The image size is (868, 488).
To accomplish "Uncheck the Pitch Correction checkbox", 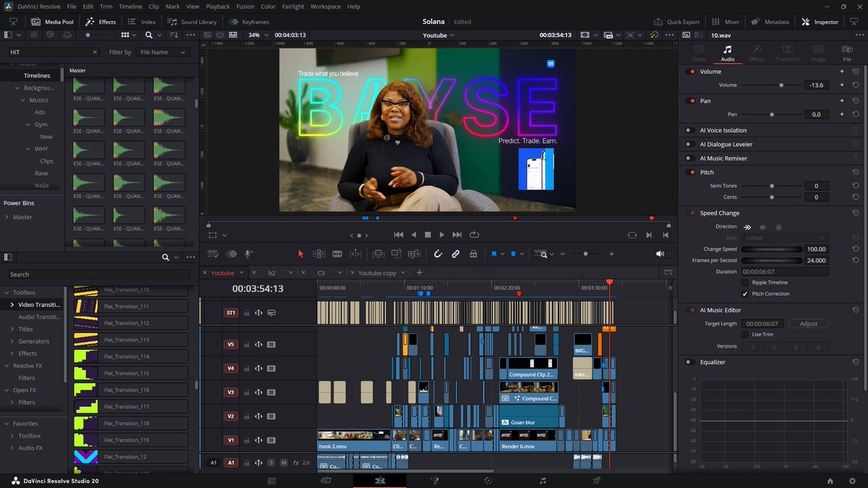I will click(x=745, y=294).
